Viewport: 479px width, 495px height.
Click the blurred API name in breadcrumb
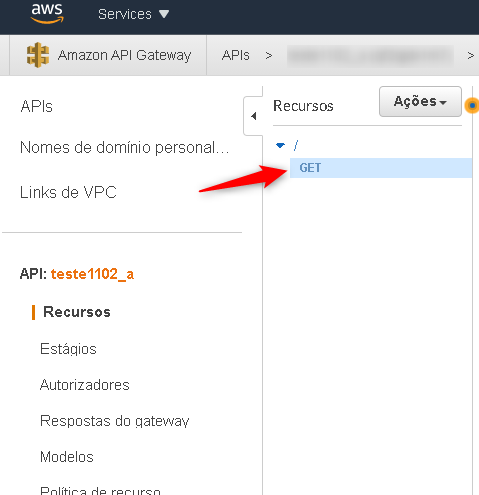point(370,56)
